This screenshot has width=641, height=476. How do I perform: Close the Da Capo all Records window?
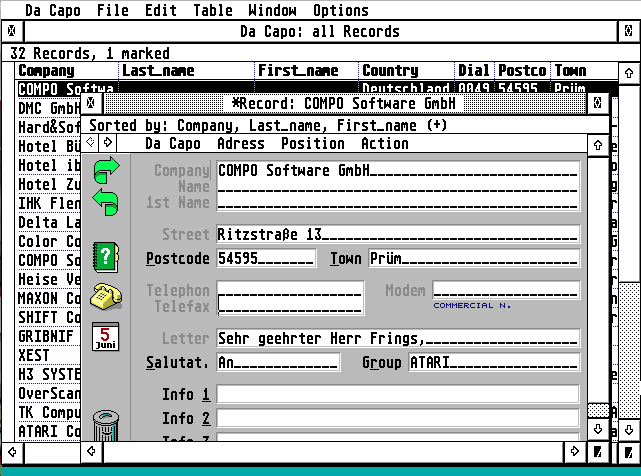coord(12,31)
